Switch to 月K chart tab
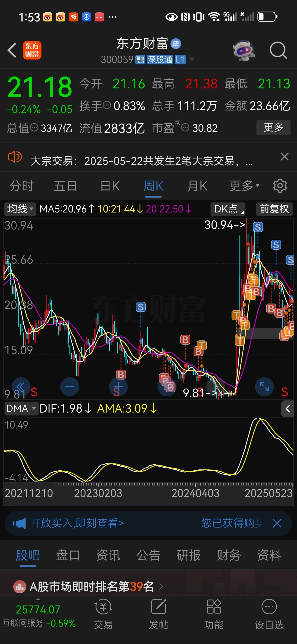The width and height of the screenshot is (297, 644). (197, 186)
